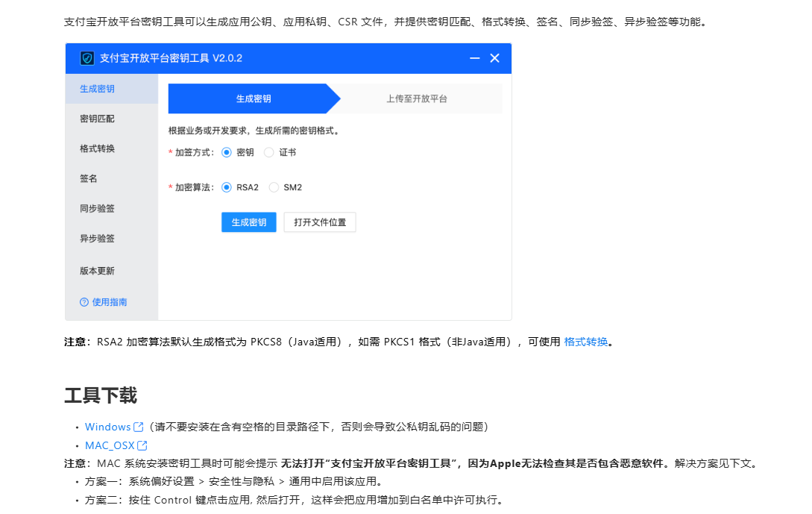Select 证书 signing method radio button

[x=268, y=152]
